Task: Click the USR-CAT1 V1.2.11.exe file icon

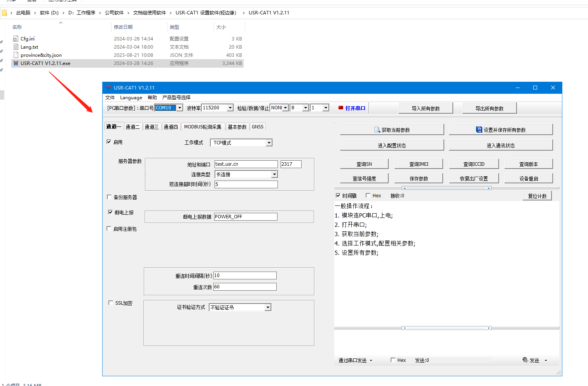Action: [x=16, y=63]
